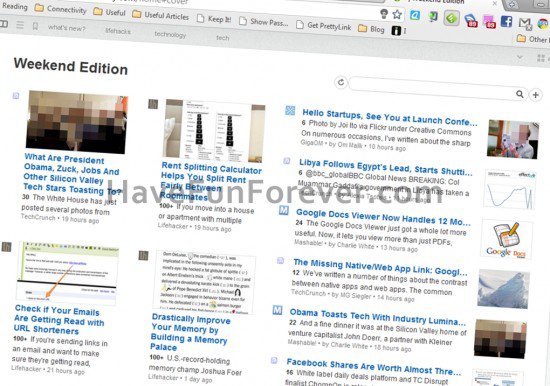Switch to grid layout view icon
550x386 pixels.
click(x=541, y=58)
